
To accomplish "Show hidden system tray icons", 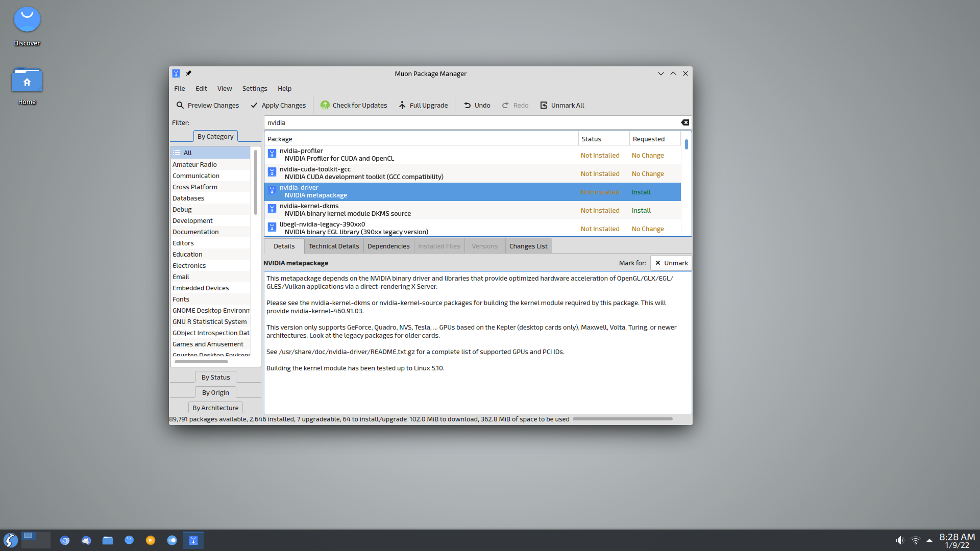I will click(x=929, y=540).
